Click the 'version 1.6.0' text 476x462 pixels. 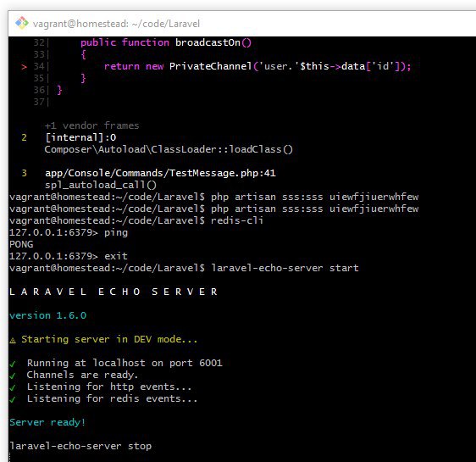click(48, 315)
